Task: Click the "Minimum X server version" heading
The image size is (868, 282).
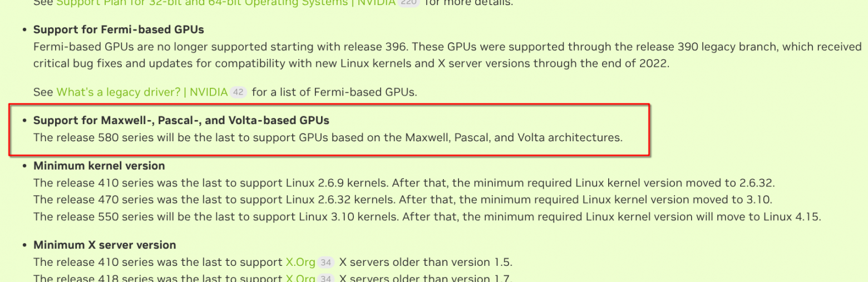Action: 105,245
